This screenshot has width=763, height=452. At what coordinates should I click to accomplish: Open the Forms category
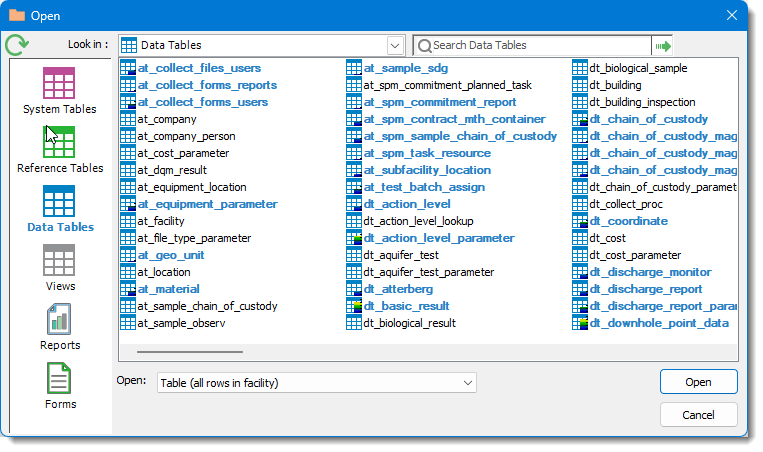(x=59, y=386)
